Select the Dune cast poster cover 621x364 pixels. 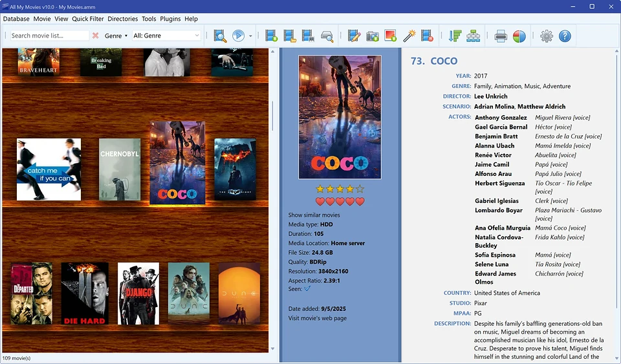pyautogui.click(x=189, y=294)
